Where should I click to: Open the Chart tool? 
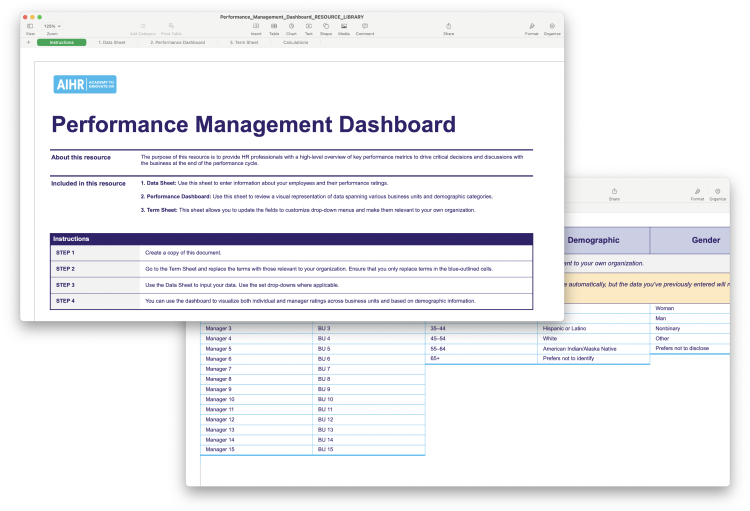click(x=292, y=27)
